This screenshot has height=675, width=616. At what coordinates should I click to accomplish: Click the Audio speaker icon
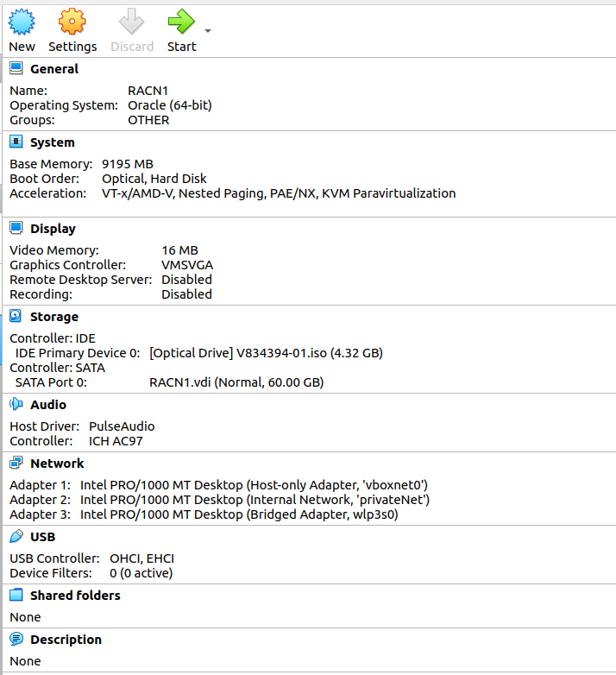click(x=16, y=404)
